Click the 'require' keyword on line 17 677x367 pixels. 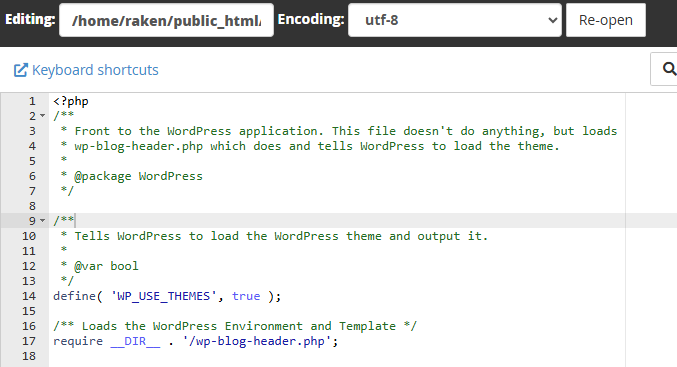point(78,341)
